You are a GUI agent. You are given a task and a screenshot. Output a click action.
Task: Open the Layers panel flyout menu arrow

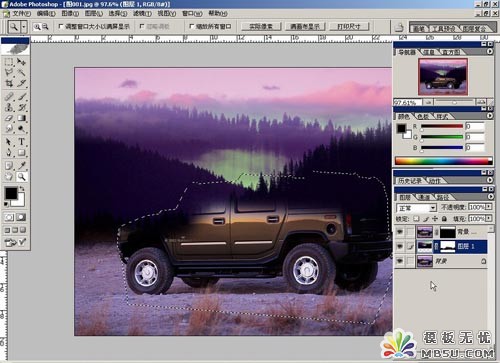(x=490, y=197)
